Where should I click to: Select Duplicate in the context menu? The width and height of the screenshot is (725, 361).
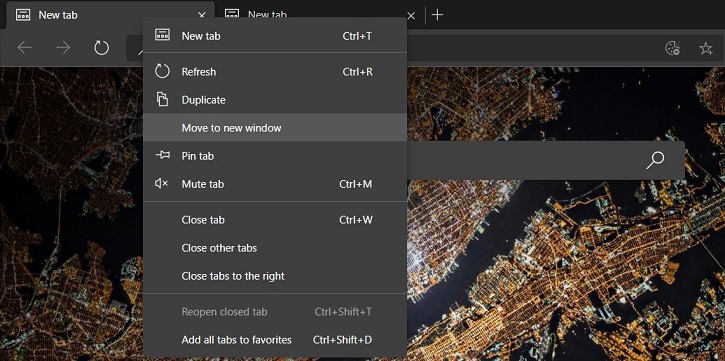coord(275,100)
